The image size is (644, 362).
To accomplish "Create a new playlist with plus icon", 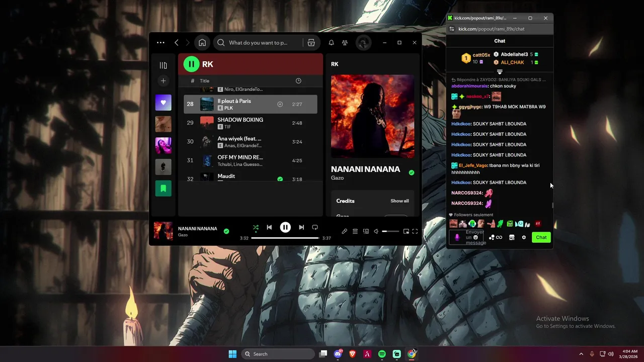I will point(163,81).
